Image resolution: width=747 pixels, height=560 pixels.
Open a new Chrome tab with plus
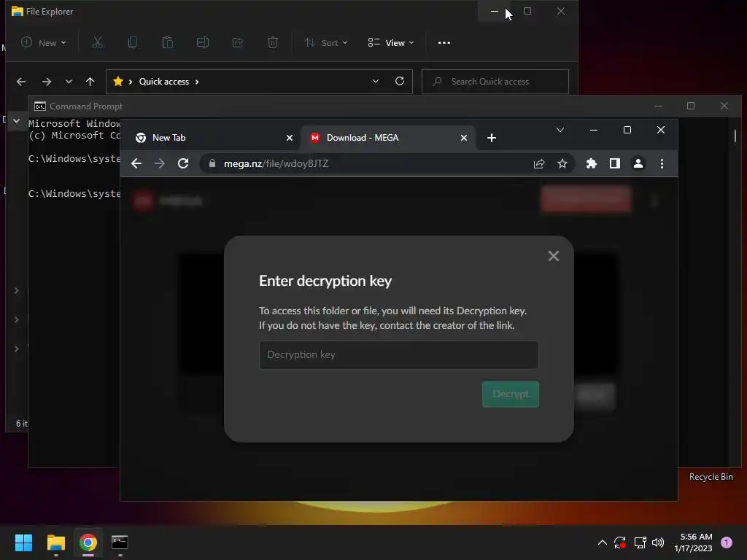click(x=492, y=138)
